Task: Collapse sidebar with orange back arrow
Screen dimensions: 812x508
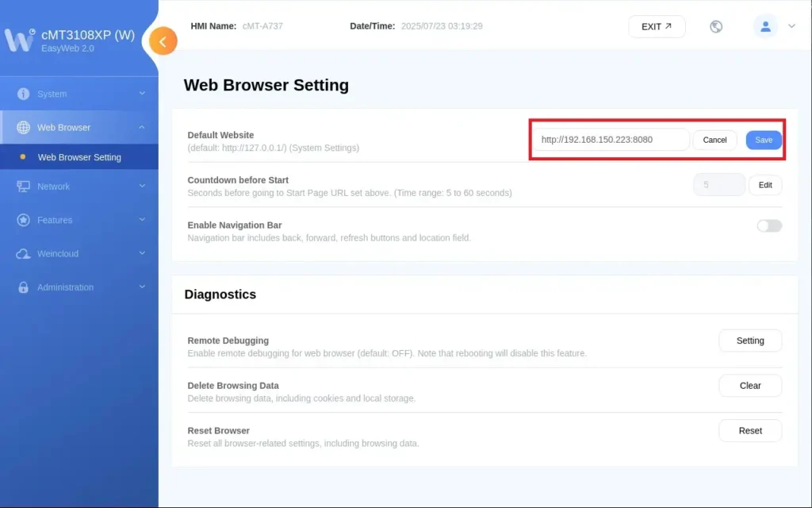Action: point(163,41)
